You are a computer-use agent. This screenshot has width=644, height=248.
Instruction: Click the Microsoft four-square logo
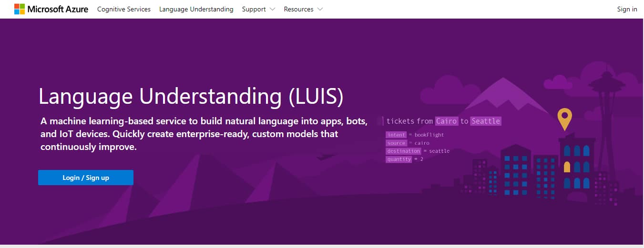click(20, 9)
